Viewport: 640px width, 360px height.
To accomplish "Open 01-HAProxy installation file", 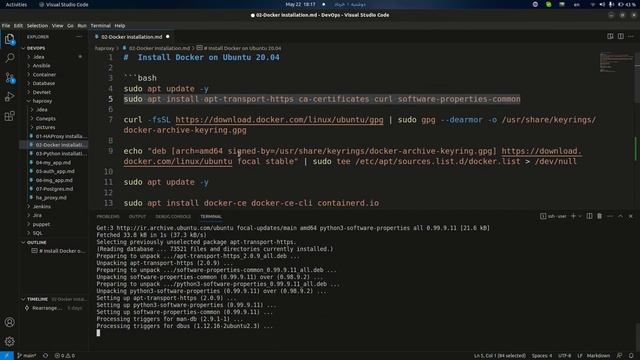I will [61, 136].
